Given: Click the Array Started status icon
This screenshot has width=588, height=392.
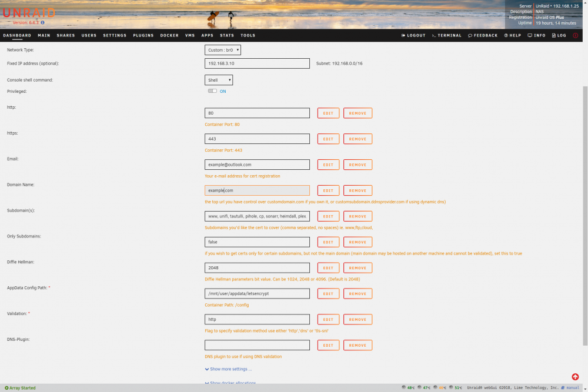Looking at the screenshot, I should coord(6,388).
